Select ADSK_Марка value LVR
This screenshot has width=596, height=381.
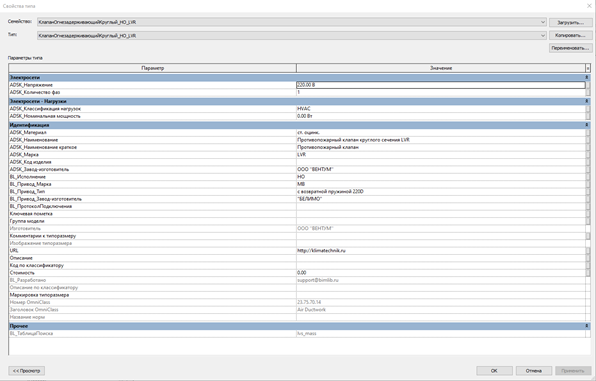pos(441,155)
